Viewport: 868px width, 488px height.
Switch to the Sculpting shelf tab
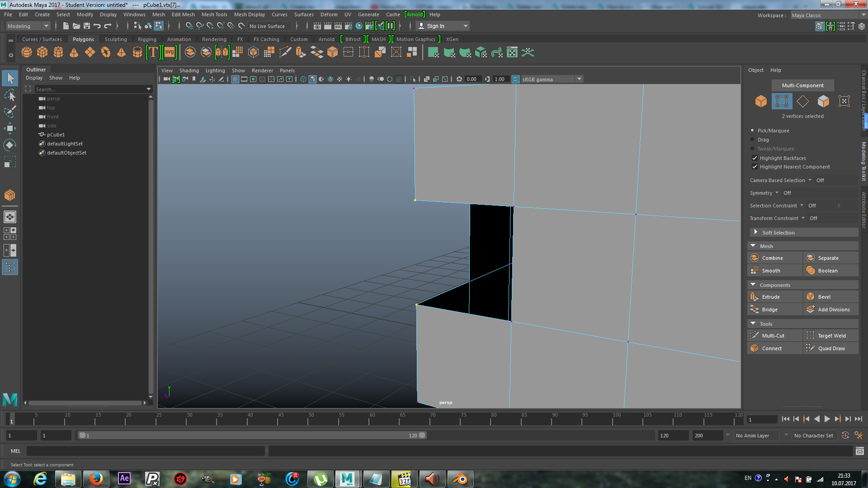pos(116,39)
